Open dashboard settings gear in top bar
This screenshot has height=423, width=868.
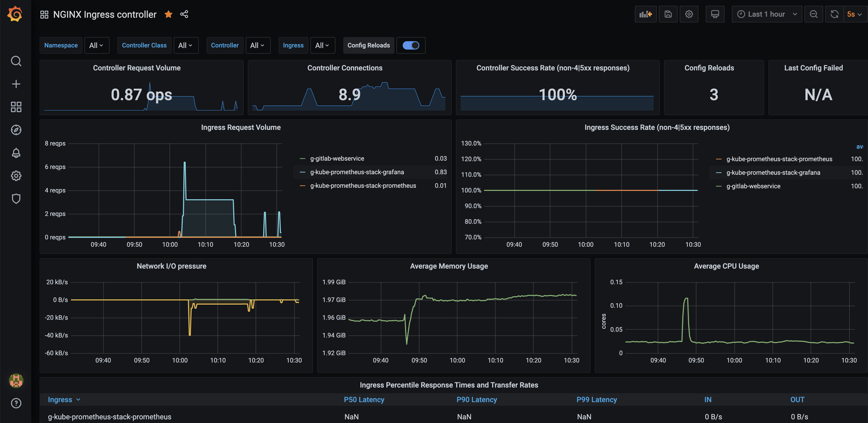pos(689,14)
